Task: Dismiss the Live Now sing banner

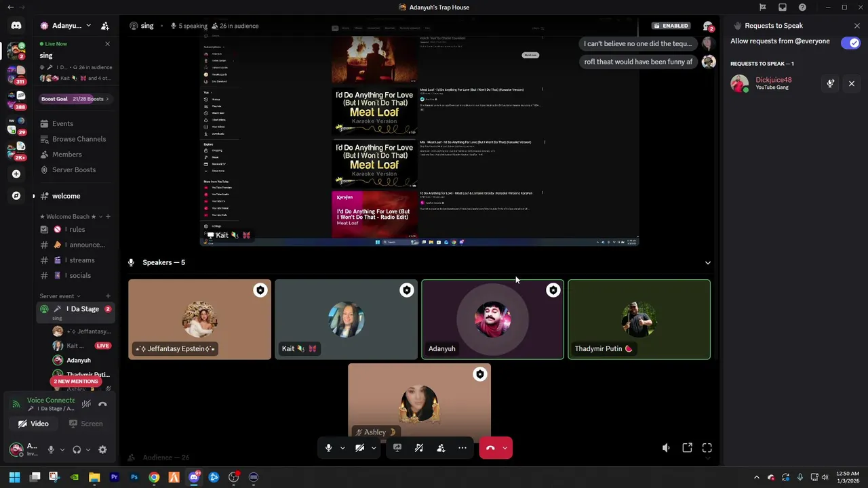Action: pos(107,44)
